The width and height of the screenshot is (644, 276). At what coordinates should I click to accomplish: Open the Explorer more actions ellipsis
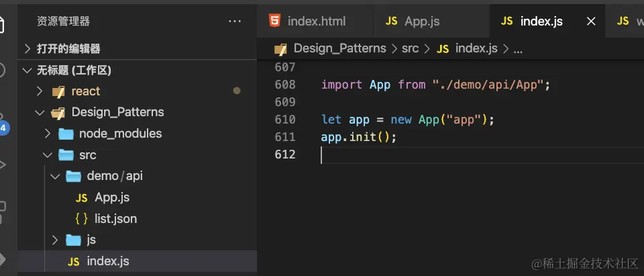(x=235, y=21)
